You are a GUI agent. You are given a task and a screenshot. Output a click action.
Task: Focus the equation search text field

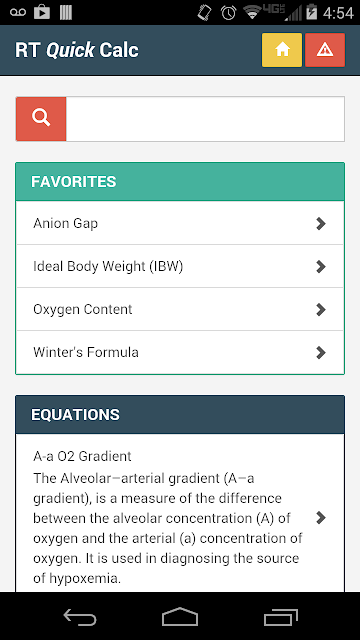tap(205, 119)
